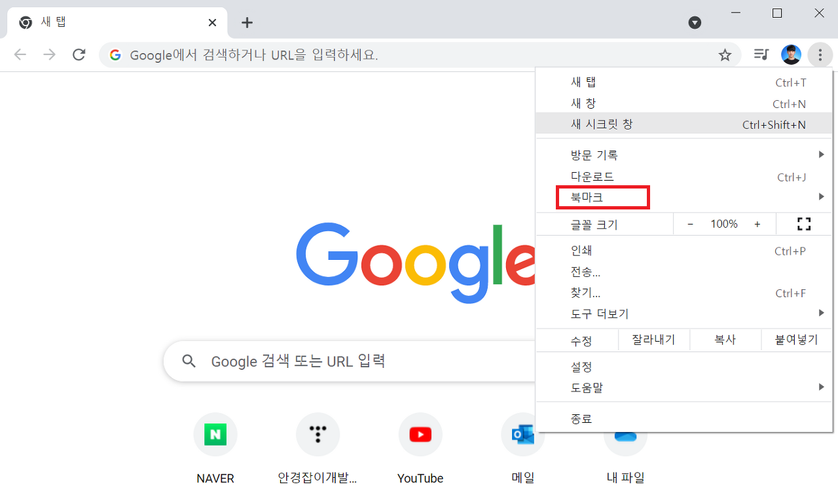Expand 방문 기록 submenu
838x504 pixels.
click(684, 155)
